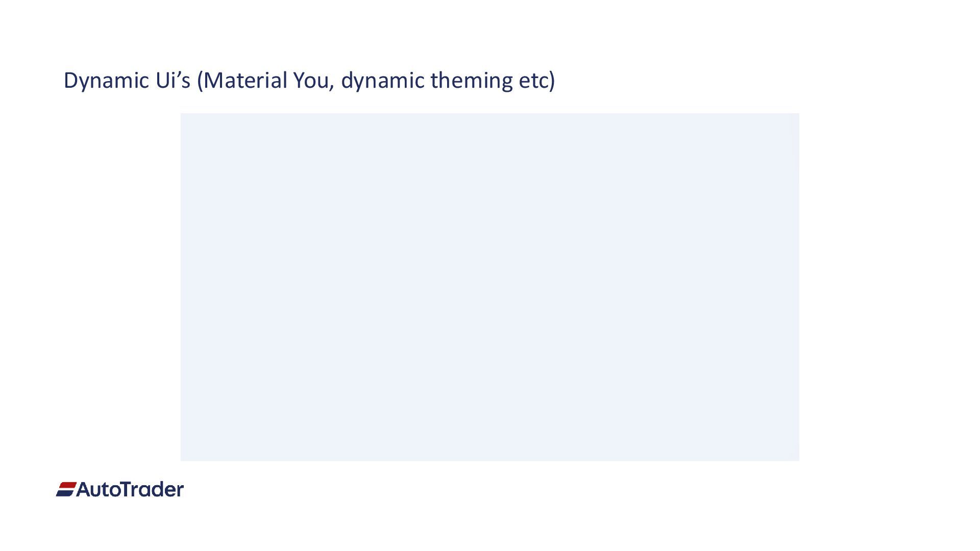The image size is (980, 551).
Task: Click the red stripe of the AutoTrader emblem
Action: pyautogui.click(x=68, y=485)
